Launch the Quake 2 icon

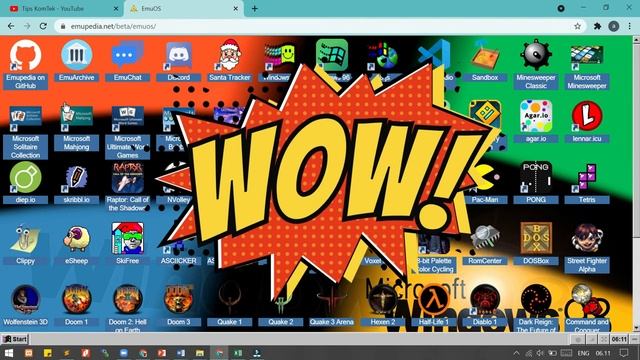(280, 305)
